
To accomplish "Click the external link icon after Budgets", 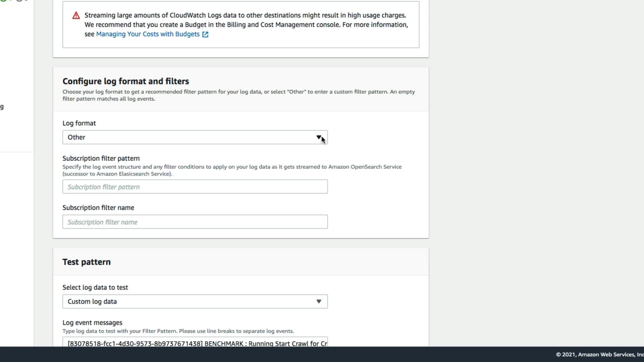I will coord(205,35).
